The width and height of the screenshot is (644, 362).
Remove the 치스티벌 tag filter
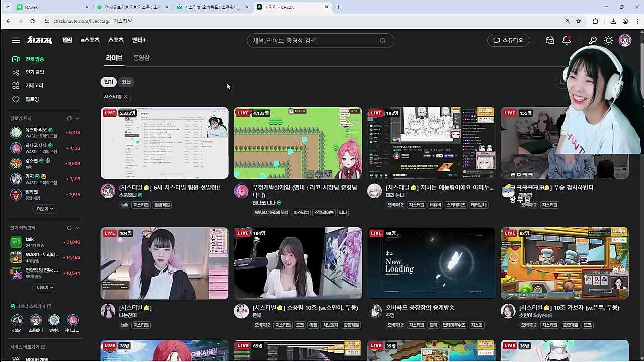[x=126, y=97]
